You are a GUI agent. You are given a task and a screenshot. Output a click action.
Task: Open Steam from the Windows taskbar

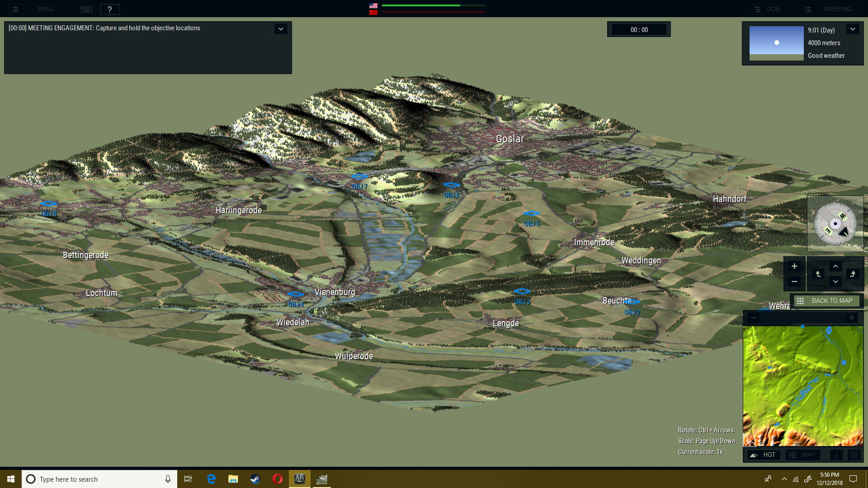pos(255,479)
